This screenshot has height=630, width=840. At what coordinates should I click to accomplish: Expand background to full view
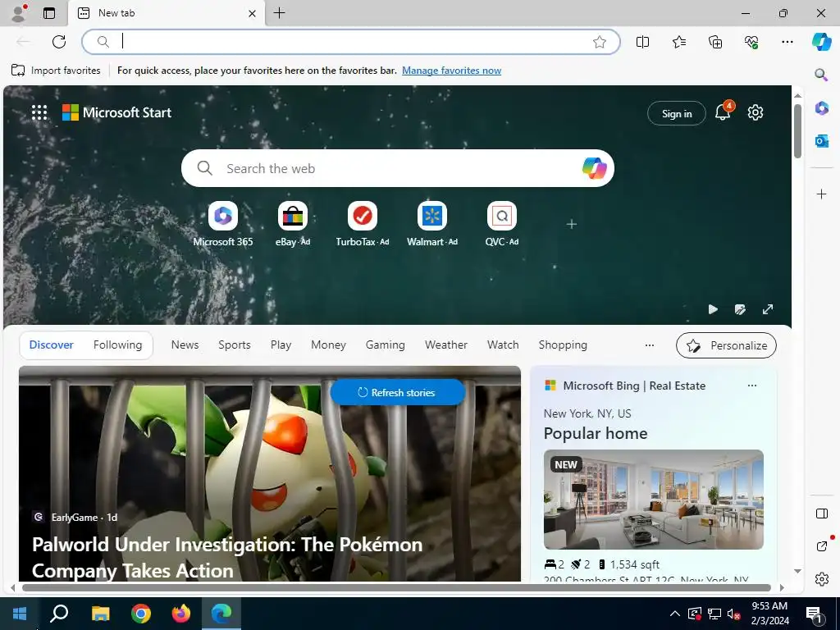(x=768, y=309)
